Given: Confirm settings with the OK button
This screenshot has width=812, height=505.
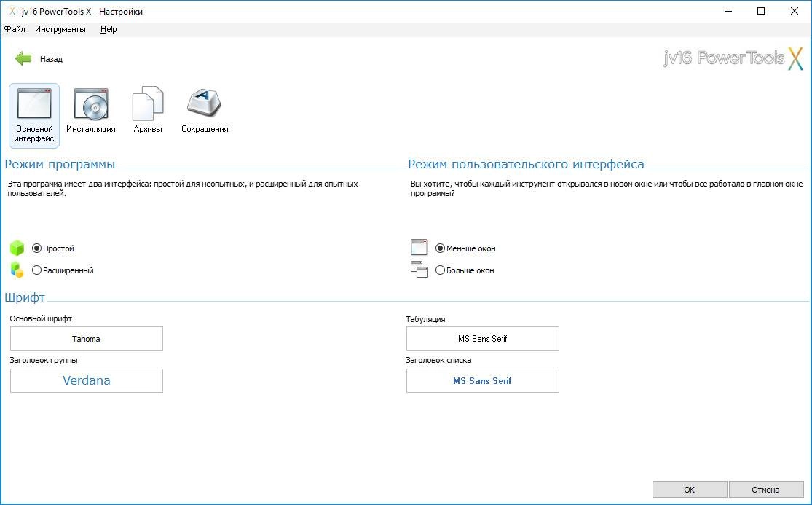Looking at the screenshot, I should pyautogui.click(x=689, y=490).
